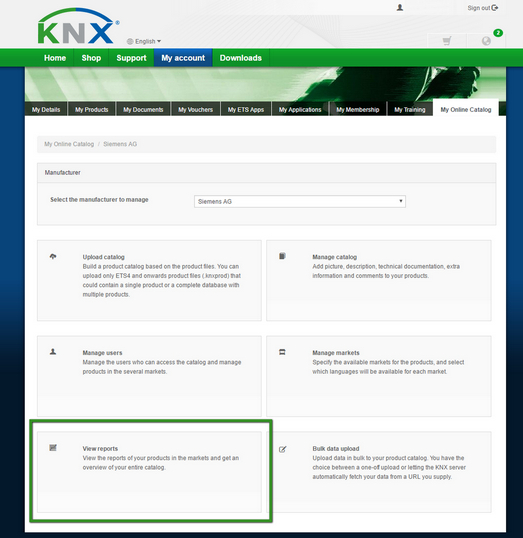Open the Manage markets title

pyautogui.click(x=336, y=353)
